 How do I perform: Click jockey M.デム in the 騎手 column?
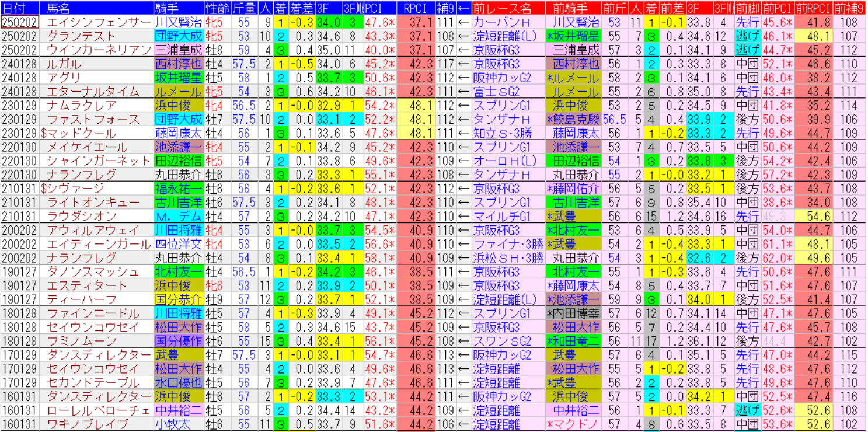pos(178,216)
